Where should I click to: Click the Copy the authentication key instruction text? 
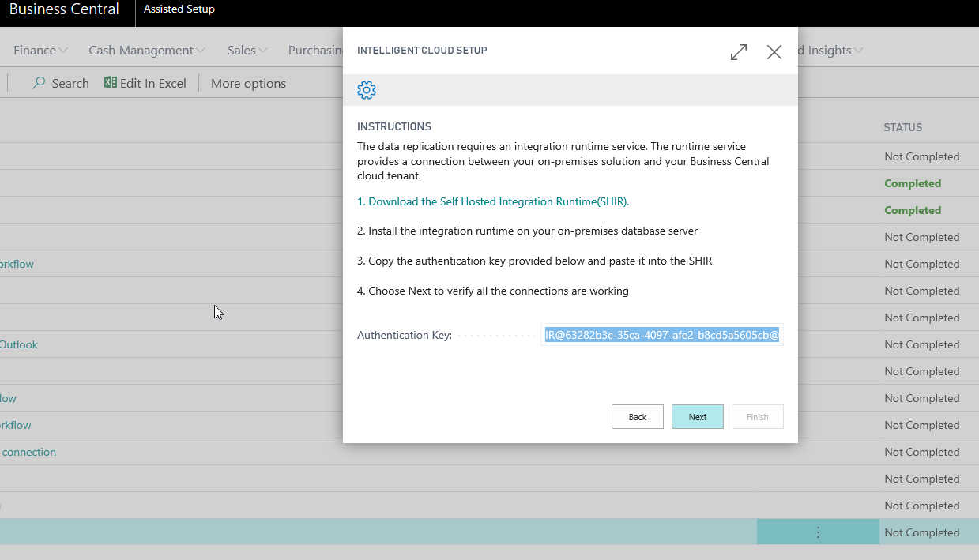(535, 261)
